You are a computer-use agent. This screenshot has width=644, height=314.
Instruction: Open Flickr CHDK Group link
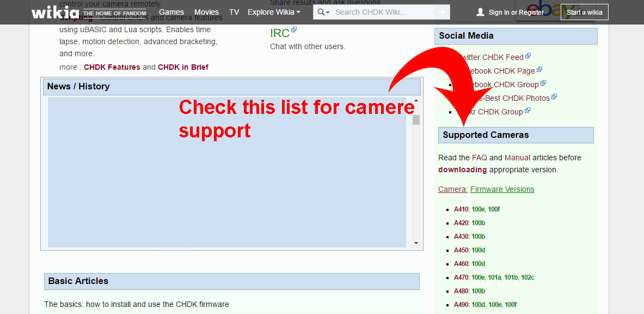tap(489, 112)
